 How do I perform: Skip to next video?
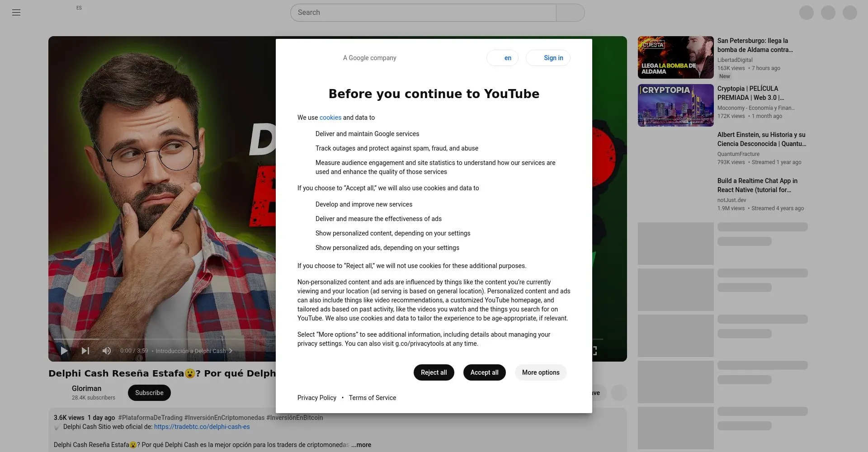pos(85,351)
